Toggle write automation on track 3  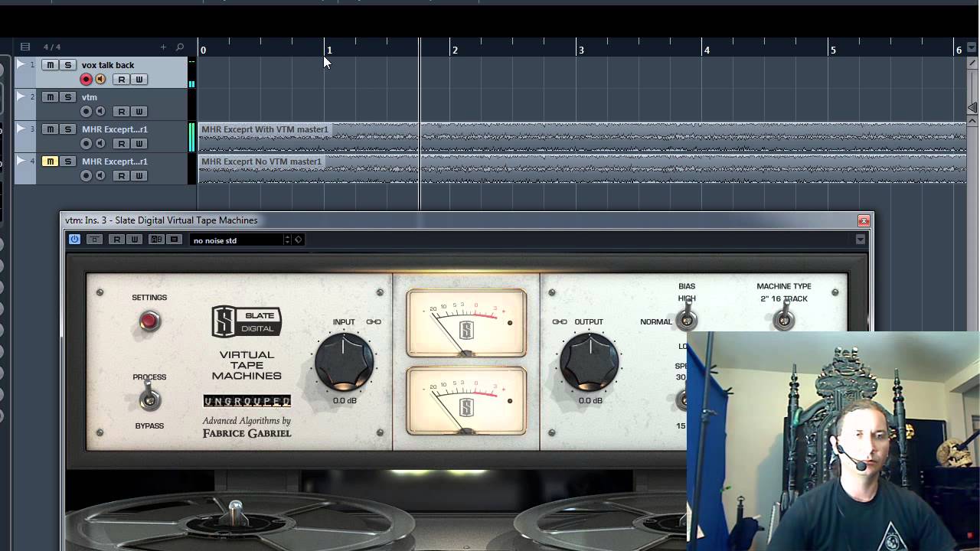pos(139,144)
